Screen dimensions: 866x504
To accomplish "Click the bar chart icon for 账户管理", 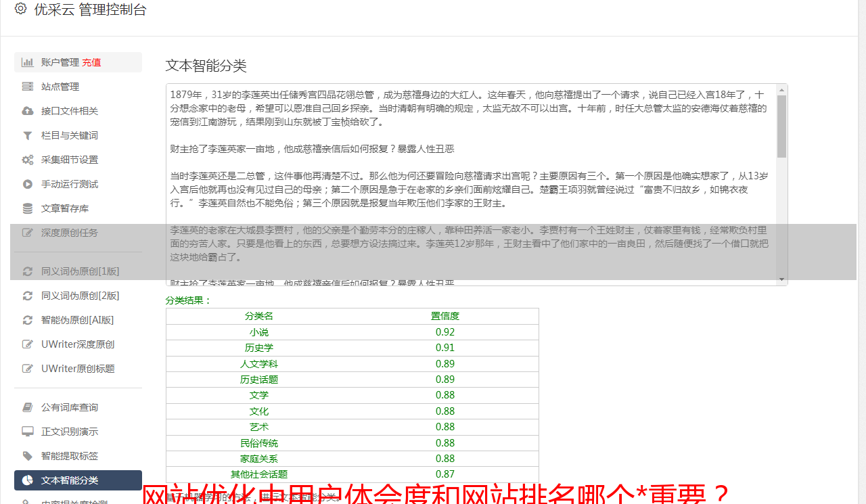I will pos(28,62).
